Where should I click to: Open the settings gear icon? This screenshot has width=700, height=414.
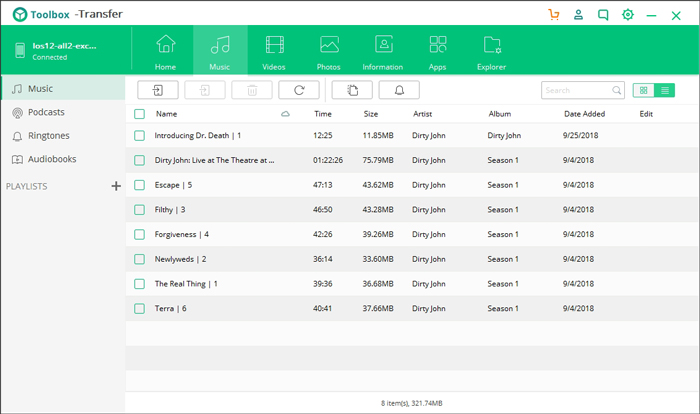628,15
